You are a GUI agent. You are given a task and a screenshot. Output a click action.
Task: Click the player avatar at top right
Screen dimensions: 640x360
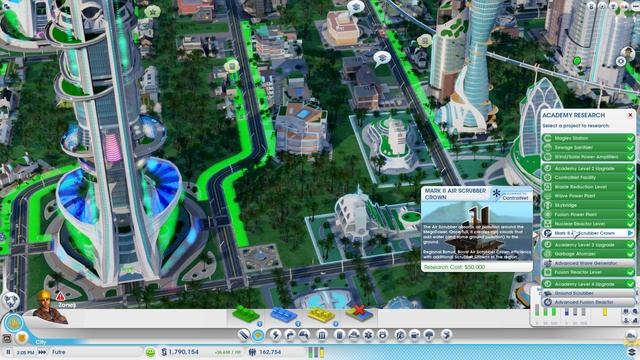pos(628,53)
